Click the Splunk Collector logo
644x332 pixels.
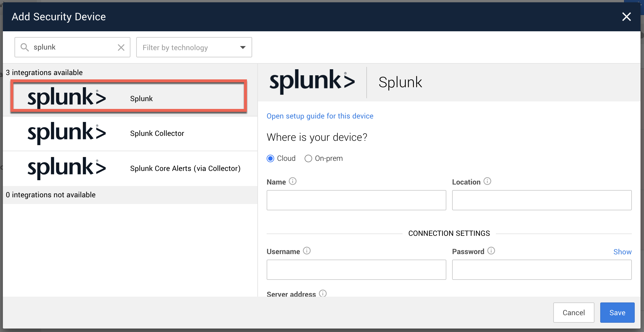tap(67, 133)
